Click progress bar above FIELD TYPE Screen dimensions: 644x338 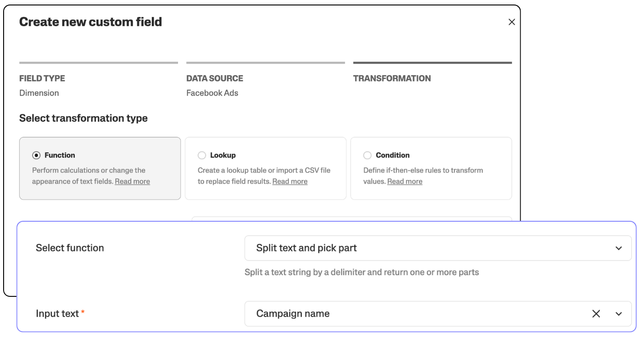(99, 63)
